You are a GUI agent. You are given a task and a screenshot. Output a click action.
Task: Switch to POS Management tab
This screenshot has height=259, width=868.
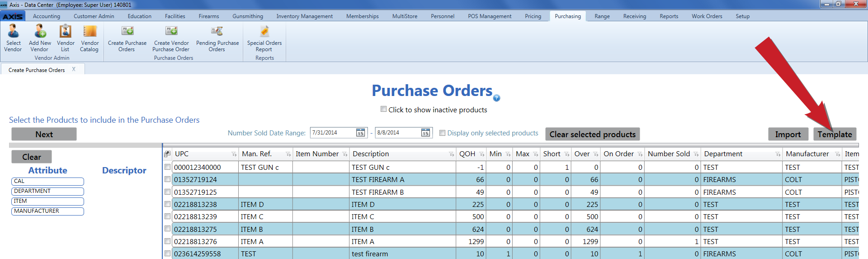coord(490,16)
